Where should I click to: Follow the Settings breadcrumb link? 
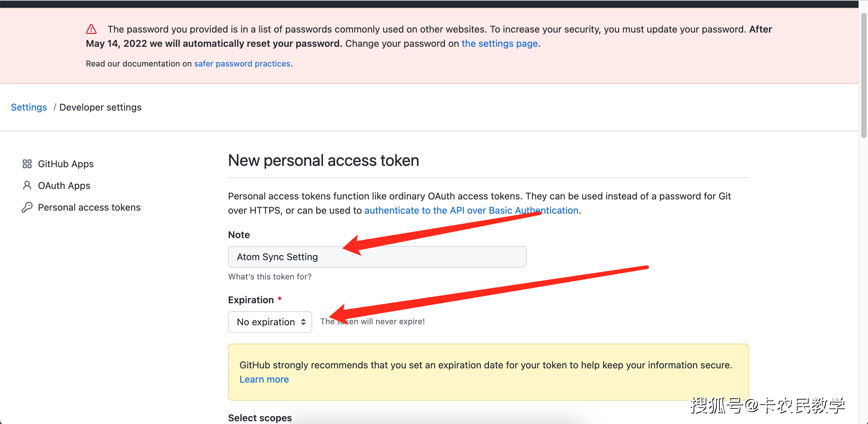tap(29, 107)
